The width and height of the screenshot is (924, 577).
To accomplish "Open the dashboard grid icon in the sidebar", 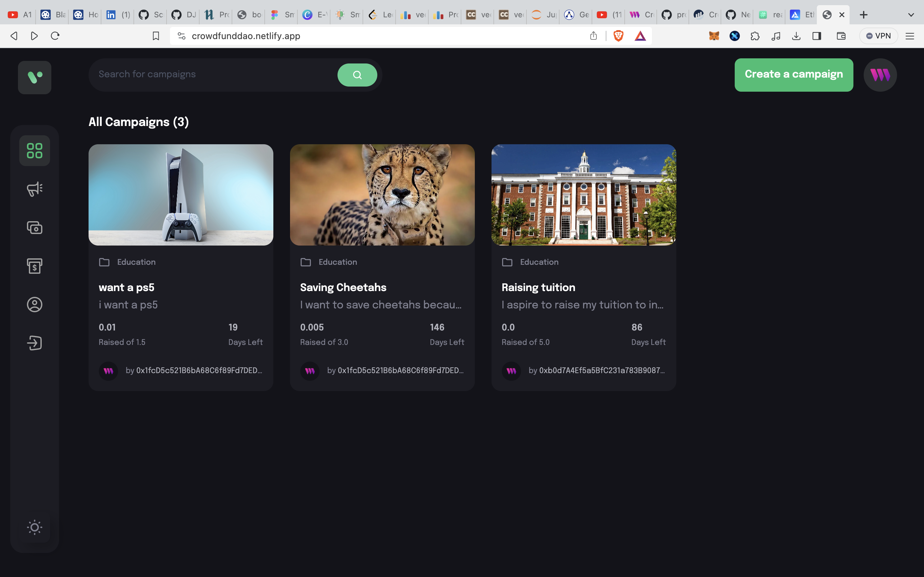I will click(x=34, y=150).
